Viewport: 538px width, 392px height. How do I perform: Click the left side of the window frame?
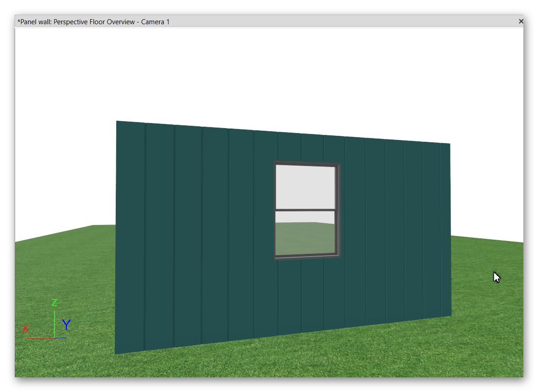[275, 210]
